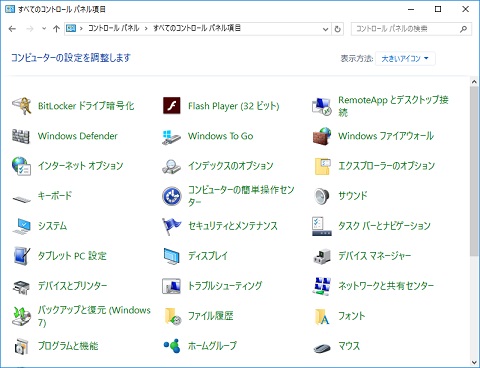Open the マウス text link
The image size is (480, 368).
[x=349, y=346]
